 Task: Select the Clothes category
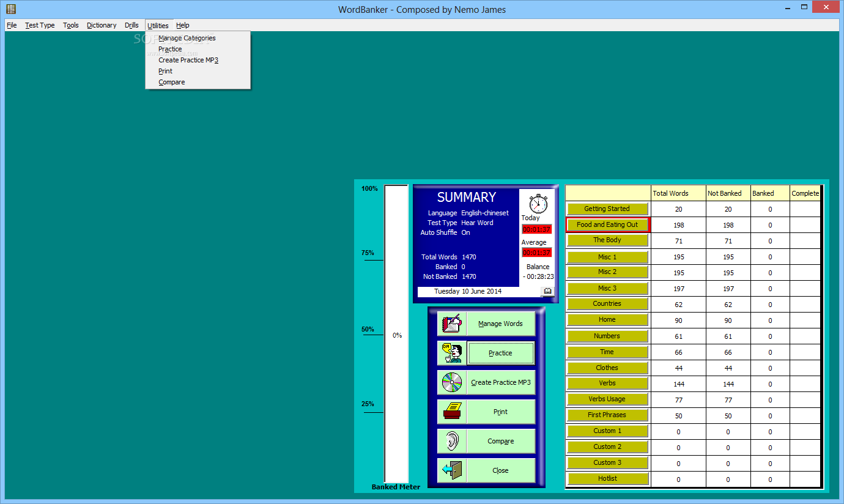click(x=607, y=368)
